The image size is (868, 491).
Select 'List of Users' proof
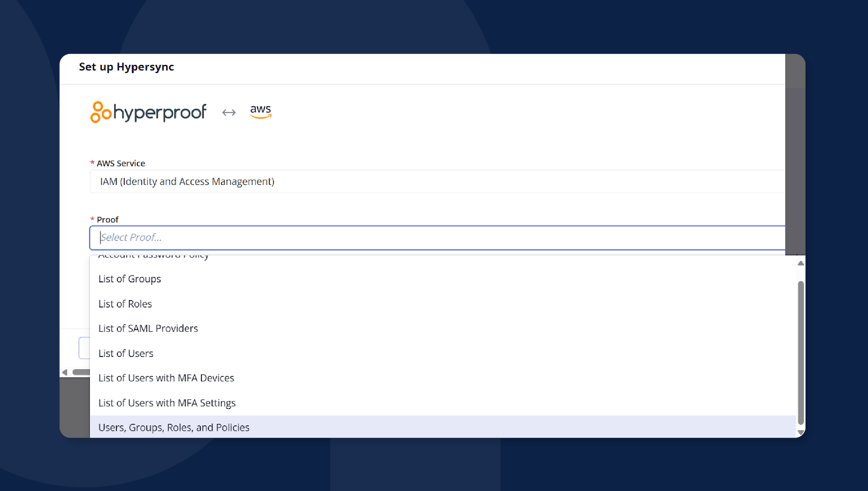coord(443,353)
